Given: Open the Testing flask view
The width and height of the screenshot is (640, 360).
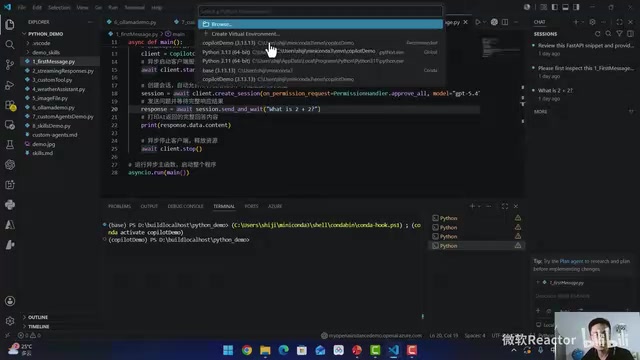Looking at the screenshot, I should [10, 144].
